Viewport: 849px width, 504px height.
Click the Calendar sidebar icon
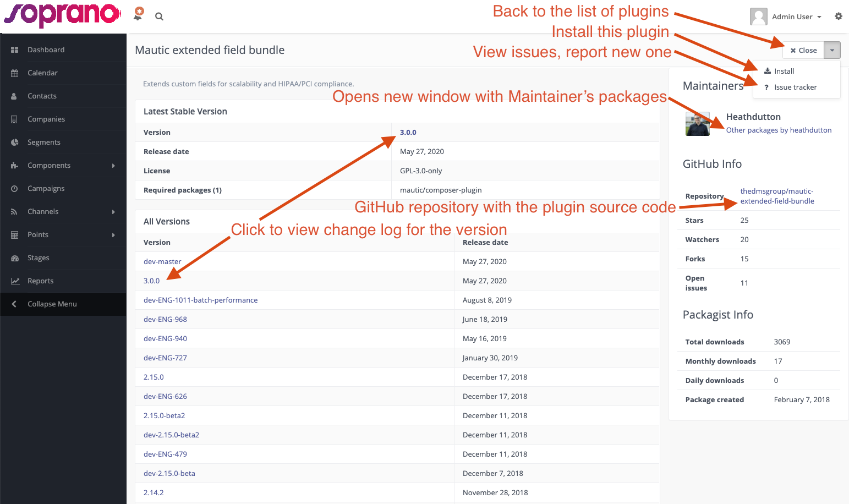coord(15,73)
